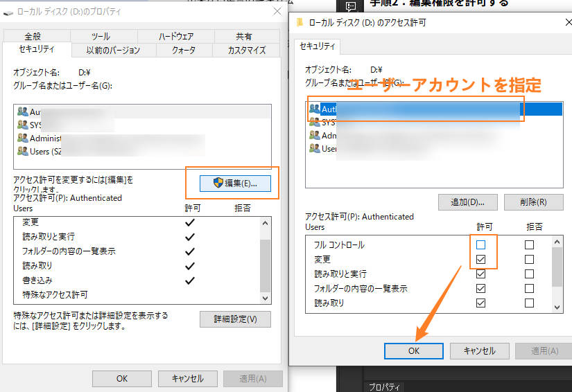Confirm with OK in the アクセス許可 dialog

(x=414, y=351)
